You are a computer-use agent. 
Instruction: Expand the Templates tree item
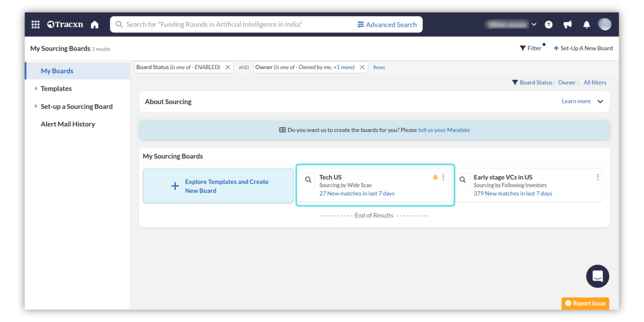point(36,89)
